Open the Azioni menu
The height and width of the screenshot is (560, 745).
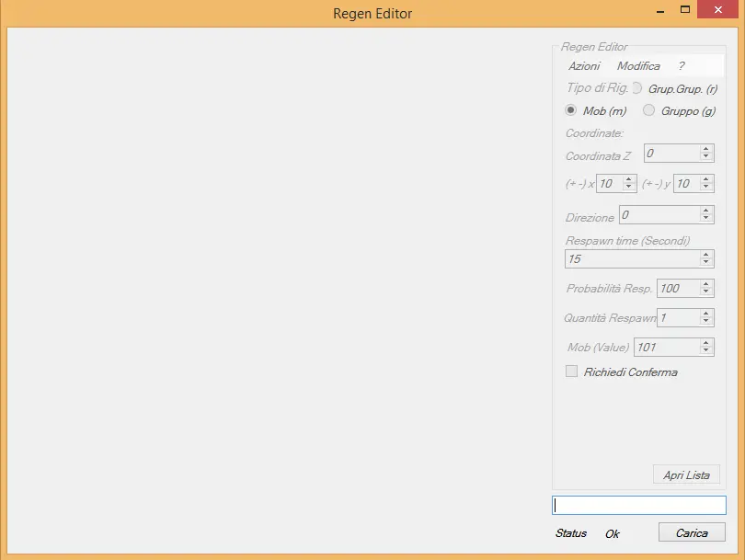pyautogui.click(x=584, y=66)
